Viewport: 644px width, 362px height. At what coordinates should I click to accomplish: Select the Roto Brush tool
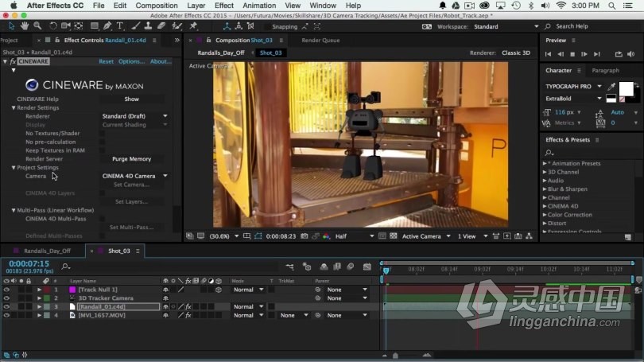coord(177,26)
